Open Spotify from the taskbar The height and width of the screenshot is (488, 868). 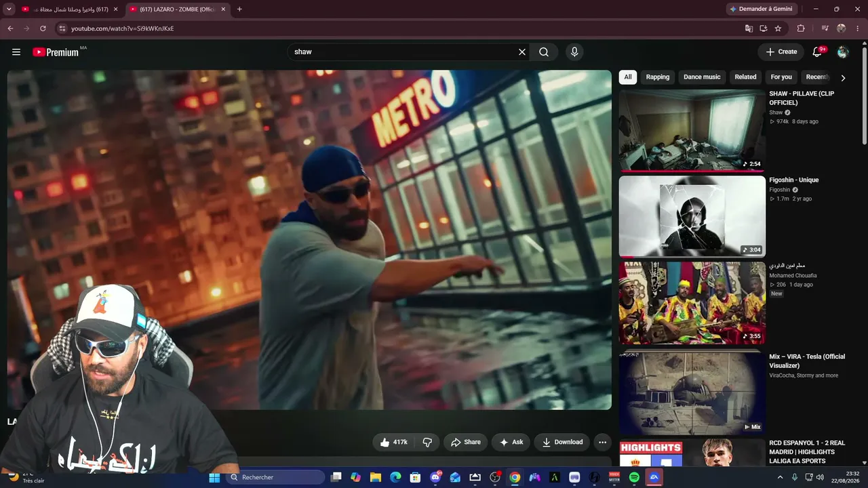(x=634, y=477)
